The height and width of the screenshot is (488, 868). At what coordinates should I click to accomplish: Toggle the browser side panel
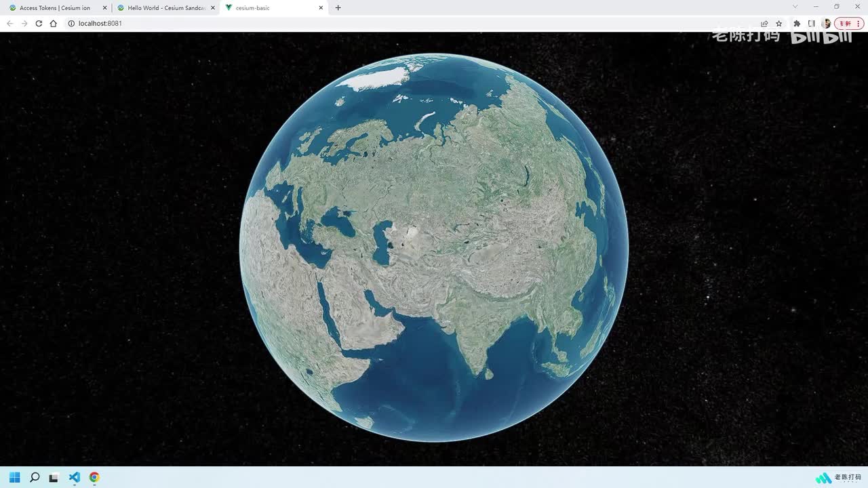click(x=812, y=23)
